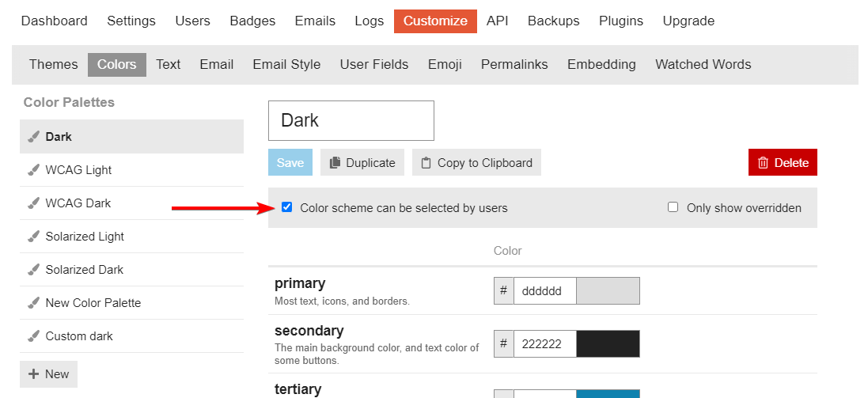Click the brush icon beside Solarized Dark
The width and height of the screenshot is (868, 398).
[x=34, y=270]
